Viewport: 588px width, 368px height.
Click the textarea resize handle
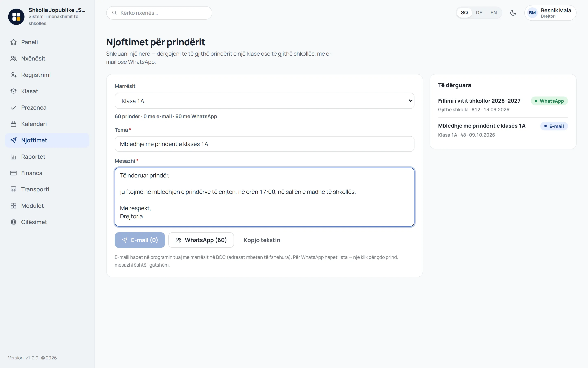(412, 224)
